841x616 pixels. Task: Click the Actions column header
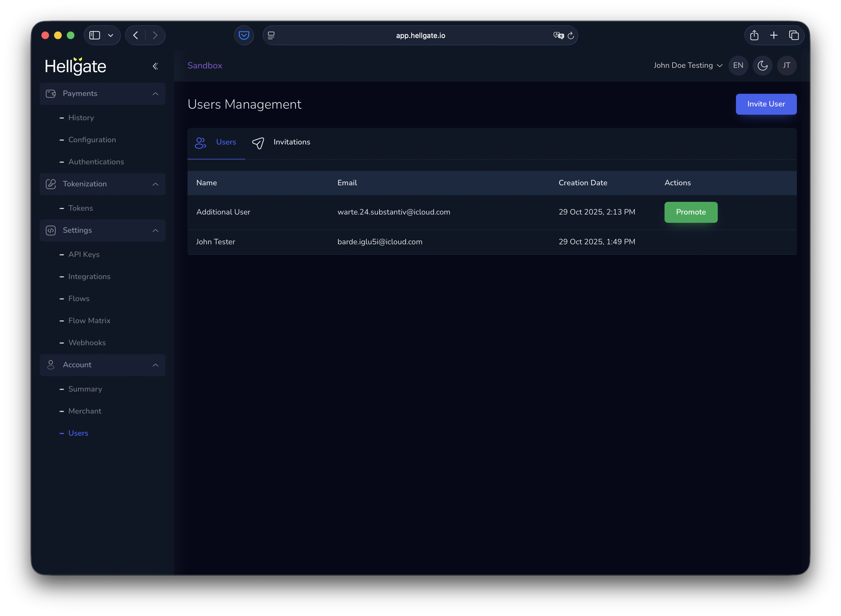(x=677, y=183)
